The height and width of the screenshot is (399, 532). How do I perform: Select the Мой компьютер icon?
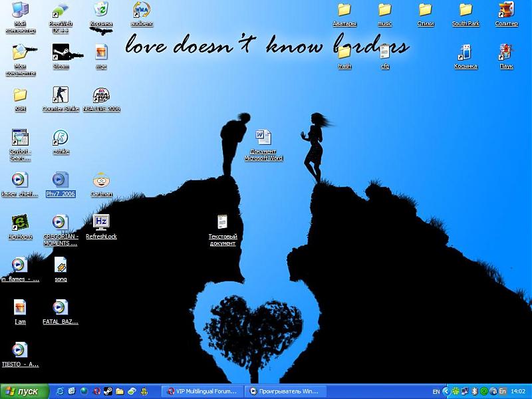[x=20, y=11]
